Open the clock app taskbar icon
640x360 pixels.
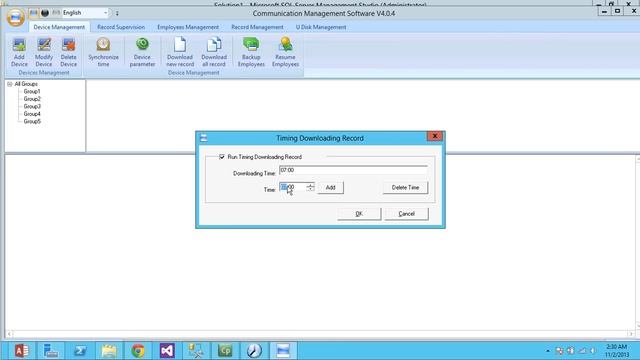click(x=254, y=351)
